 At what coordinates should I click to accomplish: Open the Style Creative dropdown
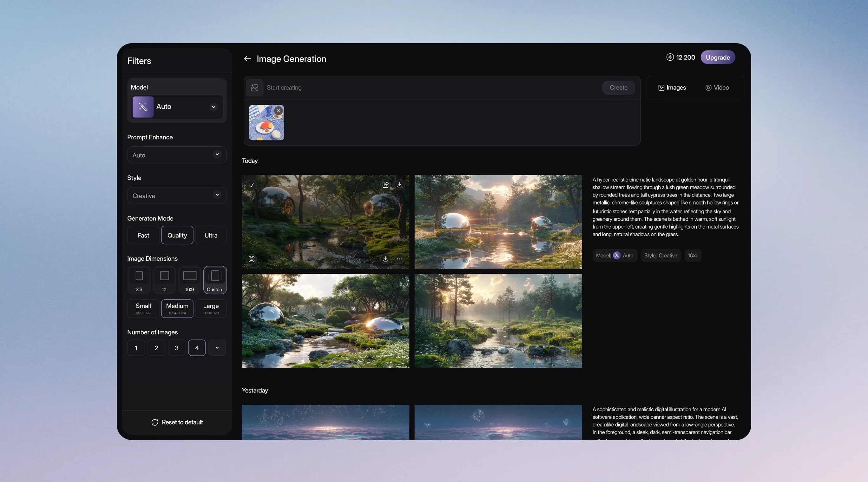click(177, 196)
